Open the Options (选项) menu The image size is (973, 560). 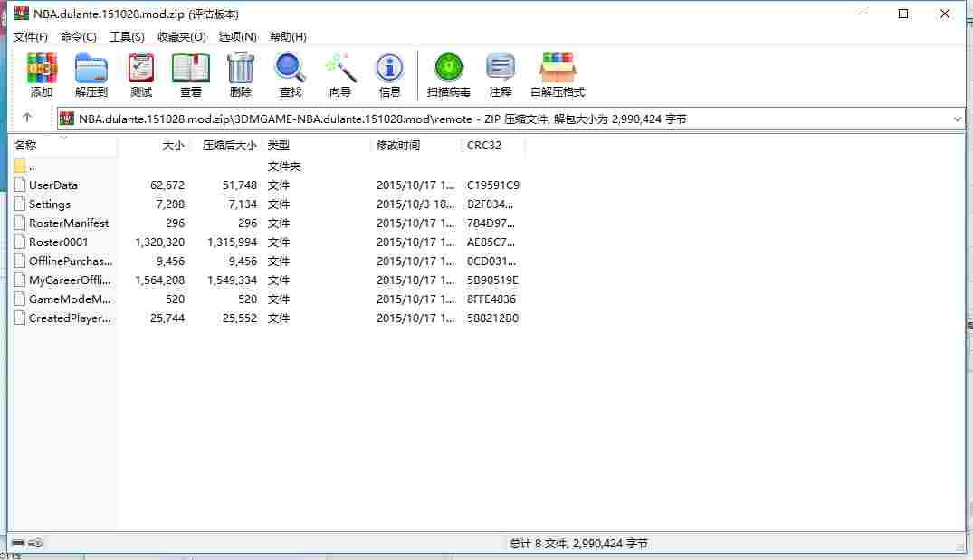(x=238, y=36)
